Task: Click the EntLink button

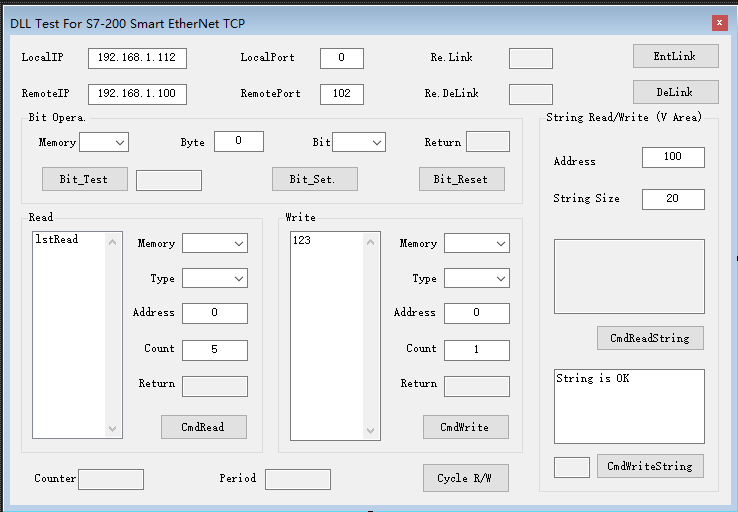Action: click(x=675, y=56)
